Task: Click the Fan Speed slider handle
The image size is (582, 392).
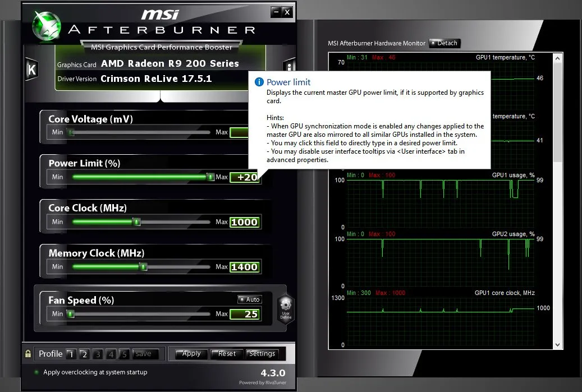Action: tap(71, 314)
